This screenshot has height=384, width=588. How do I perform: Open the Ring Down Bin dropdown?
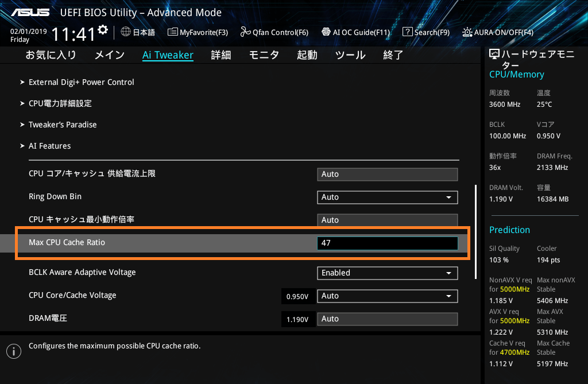click(x=388, y=197)
